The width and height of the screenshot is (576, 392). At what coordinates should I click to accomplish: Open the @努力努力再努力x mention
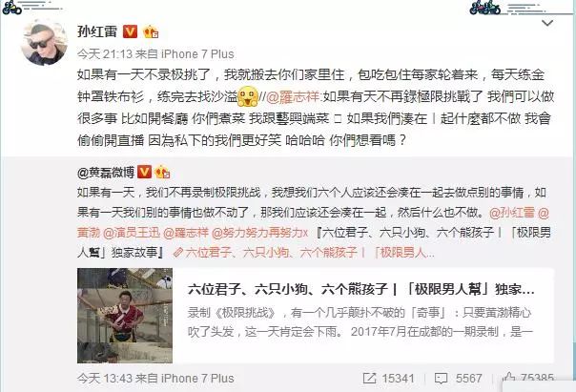tap(259, 233)
